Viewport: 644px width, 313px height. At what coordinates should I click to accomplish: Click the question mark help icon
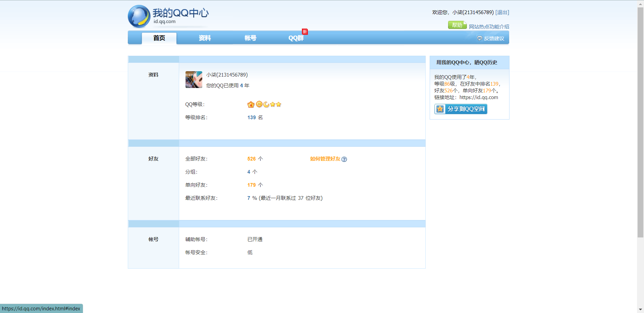pyautogui.click(x=344, y=159)
